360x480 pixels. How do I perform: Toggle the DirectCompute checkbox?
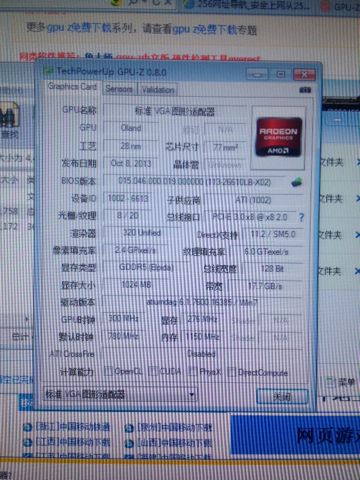click(231, 372)
